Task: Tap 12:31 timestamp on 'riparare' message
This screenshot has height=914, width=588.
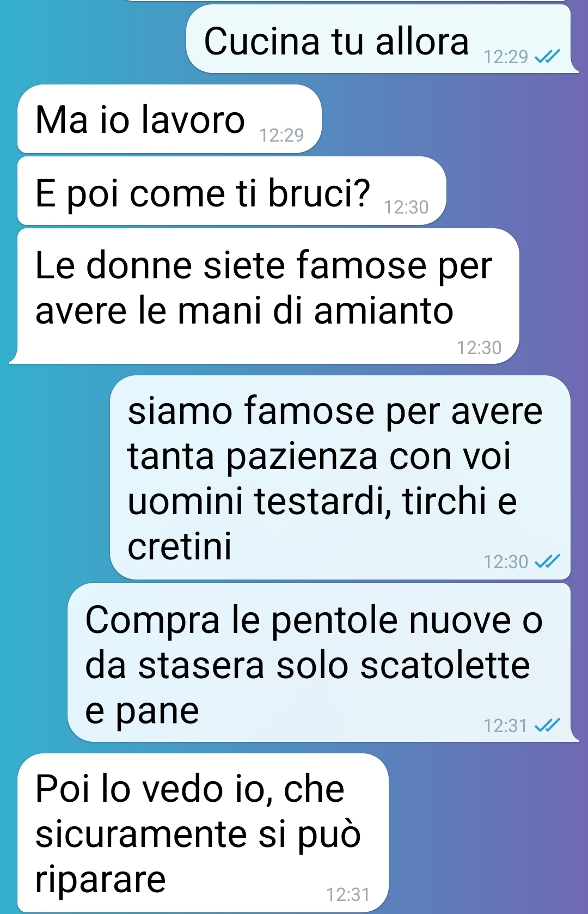Action: [348, 894]
